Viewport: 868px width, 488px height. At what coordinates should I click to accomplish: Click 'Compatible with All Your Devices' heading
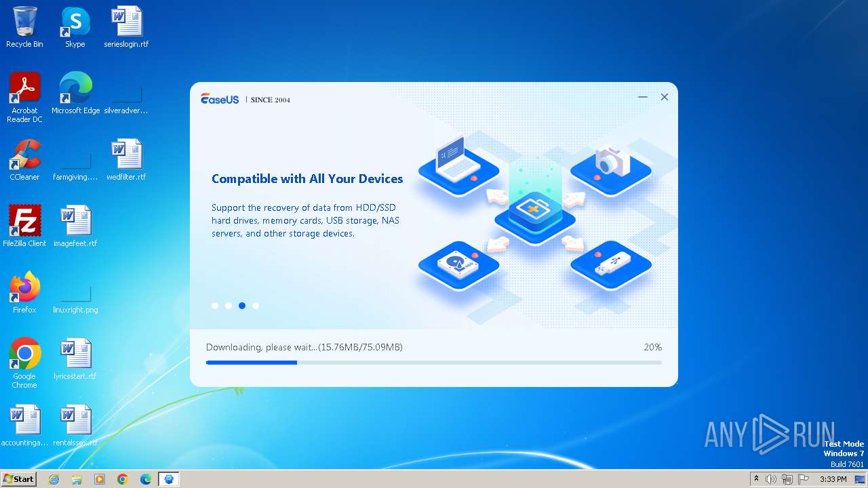(307, 179)
